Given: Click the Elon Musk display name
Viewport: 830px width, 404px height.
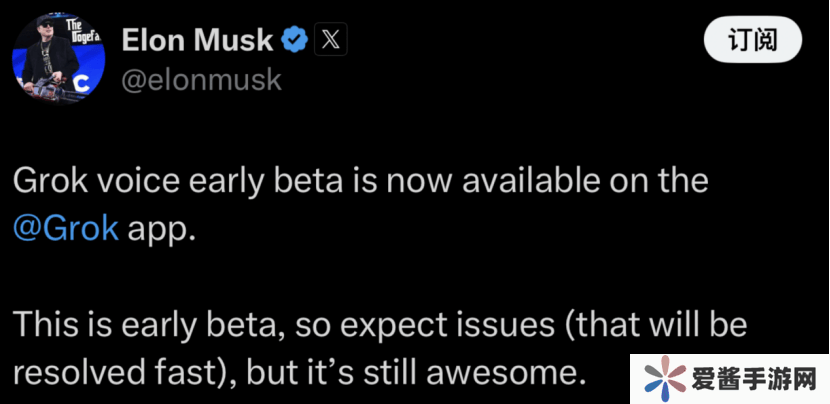Looking at the screenshot, I should click(x=196, y=41).
